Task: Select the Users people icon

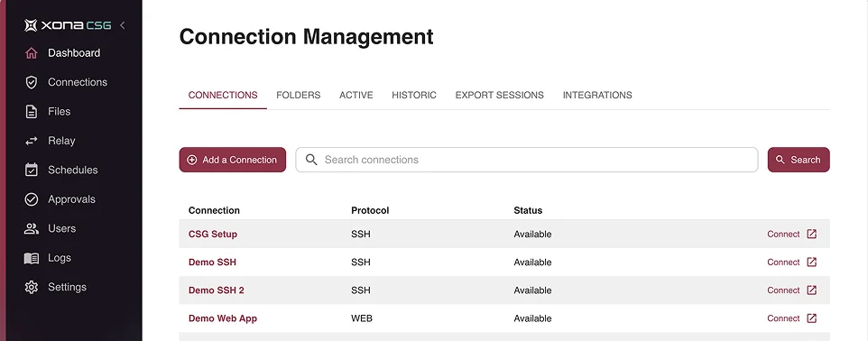Action: pyautogui.click(x=32, y=228)
